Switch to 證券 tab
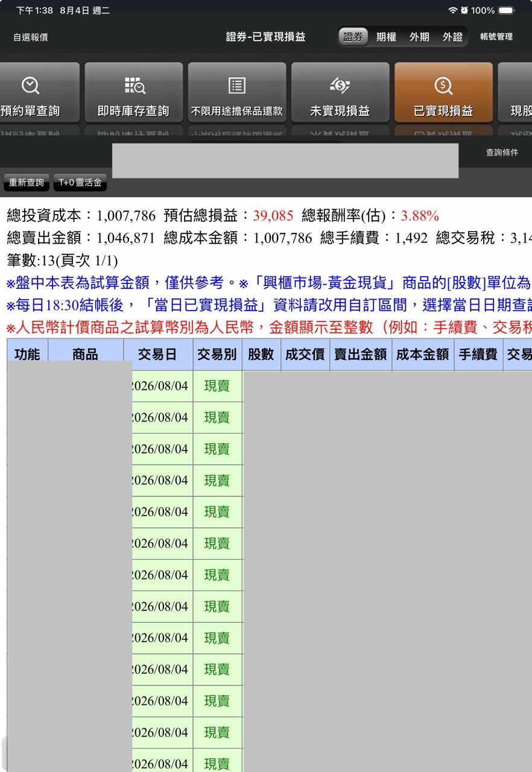The width and height of the screenshot is (532, 772). [353, 37]
